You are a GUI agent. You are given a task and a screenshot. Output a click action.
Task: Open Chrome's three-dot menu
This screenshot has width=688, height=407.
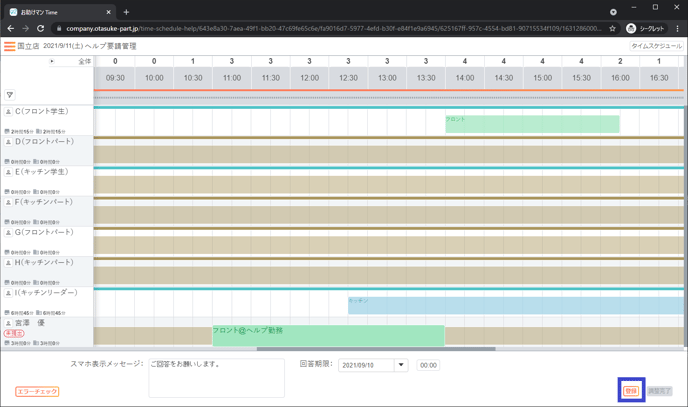pyautogui.click(x=677, y=29)
